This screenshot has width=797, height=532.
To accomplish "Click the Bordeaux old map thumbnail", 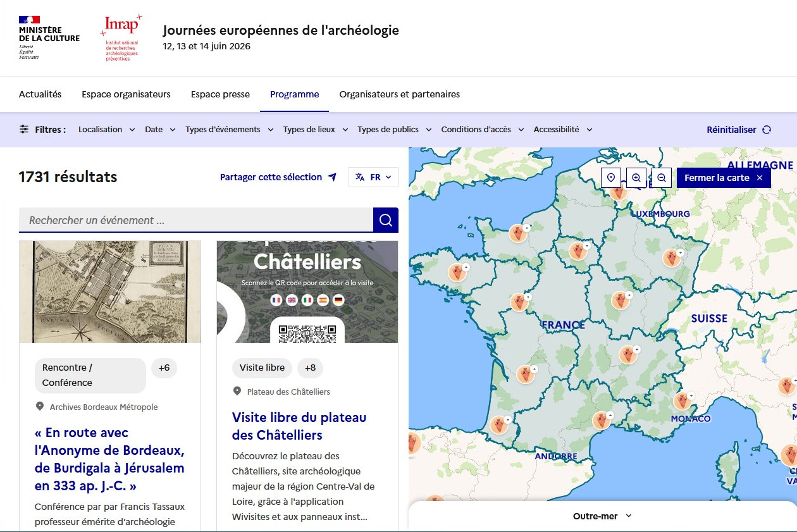I will pyautogui.click(x=110, y=292).
